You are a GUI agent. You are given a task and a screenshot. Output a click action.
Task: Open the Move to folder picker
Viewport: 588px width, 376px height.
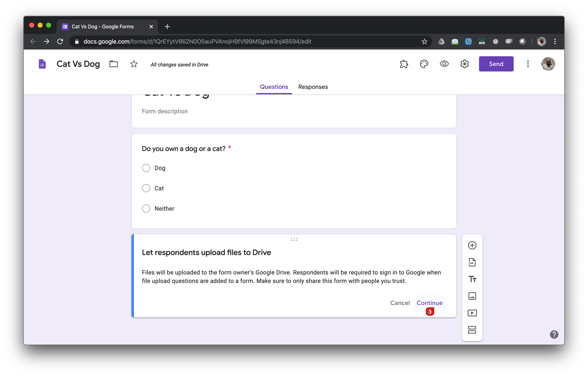[114, 64]
